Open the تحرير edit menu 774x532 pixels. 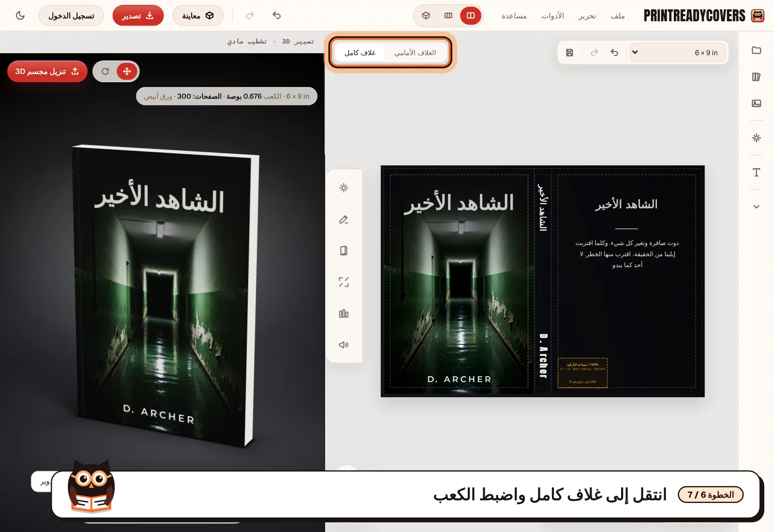tap(587, 16)
